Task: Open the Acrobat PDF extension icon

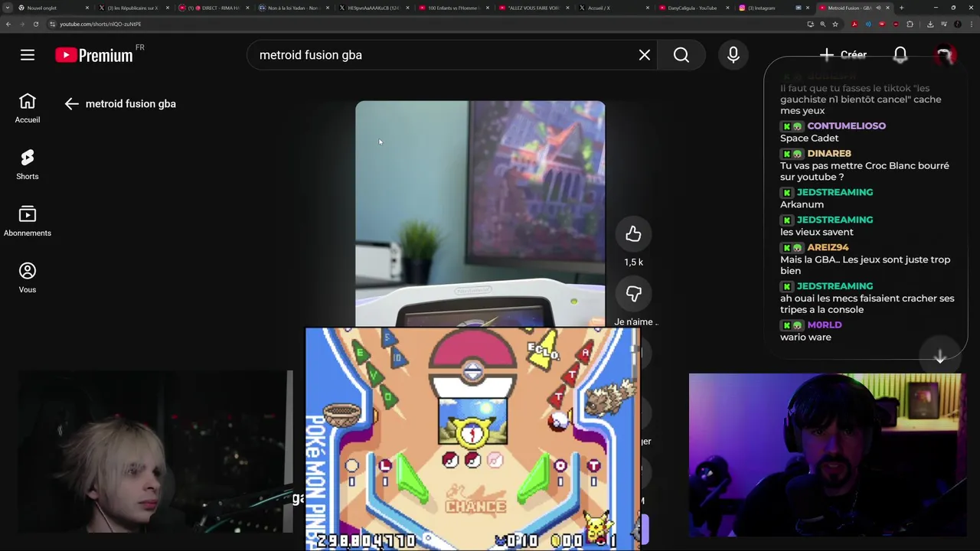Action: pyautogui.click(x=854, y=24)
